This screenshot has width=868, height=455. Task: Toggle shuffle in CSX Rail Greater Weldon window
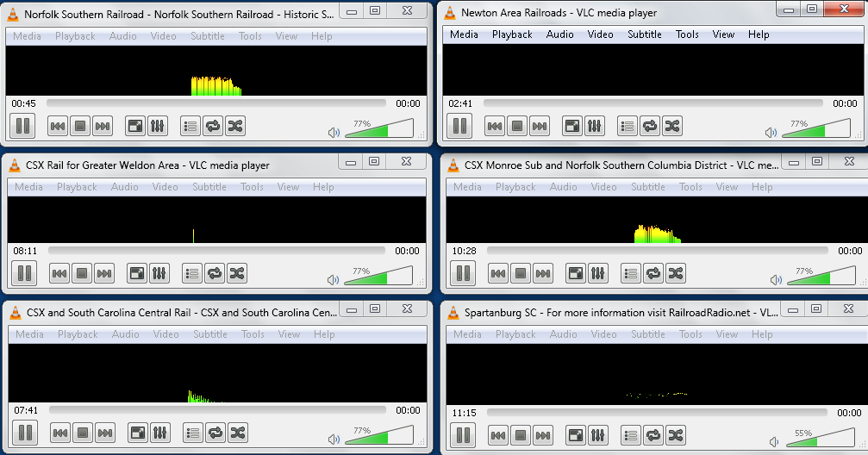(x=237, y=273)
